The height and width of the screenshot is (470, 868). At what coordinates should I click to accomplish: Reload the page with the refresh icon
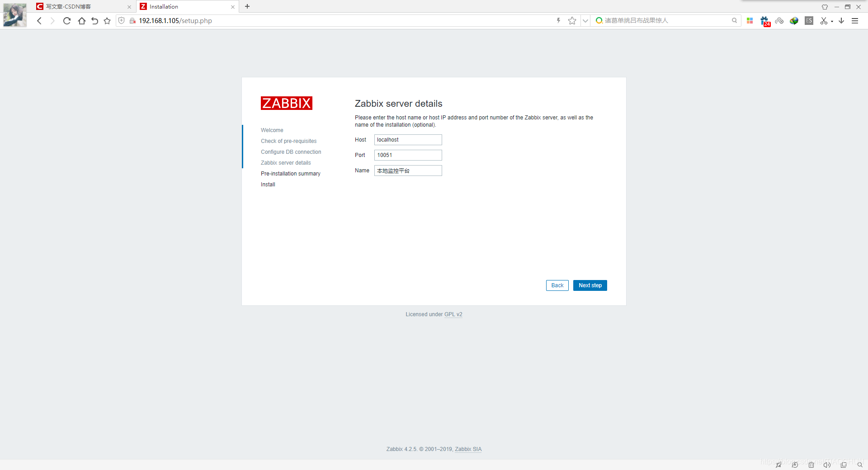pos(67,21)
